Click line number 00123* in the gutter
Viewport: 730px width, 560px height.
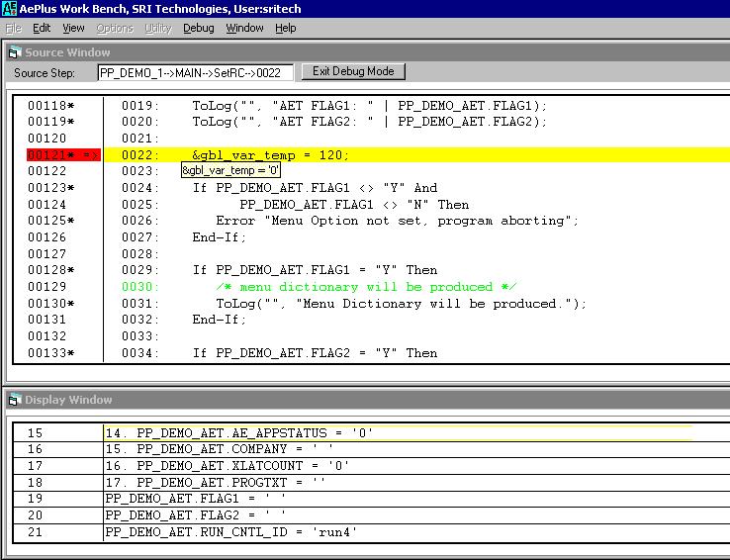50,188
